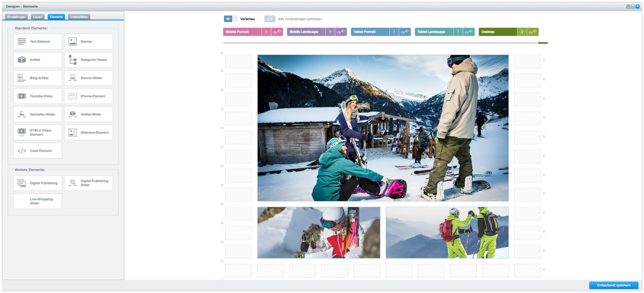The width and height of the screenshot is (644, 293).
Task: Toggle link icon on Desktop viewport
Action: [x=533, y=32]
